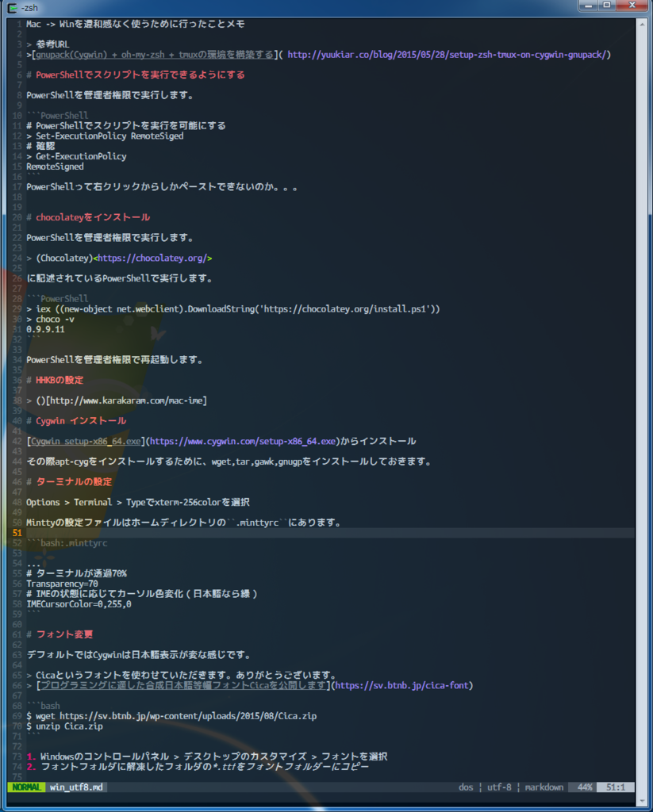Click the iex DownloadString command line
Viewport: 653px width, 812px height.
(233, 308)
